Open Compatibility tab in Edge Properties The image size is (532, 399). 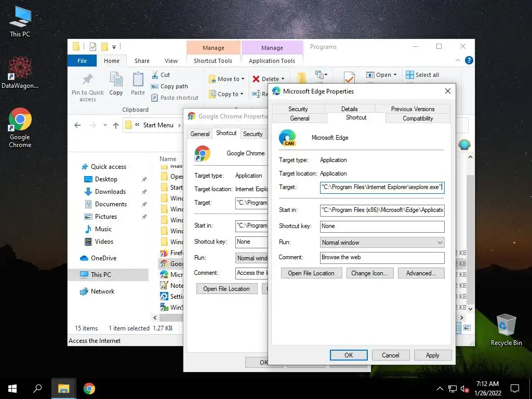[x=418, y=118]
